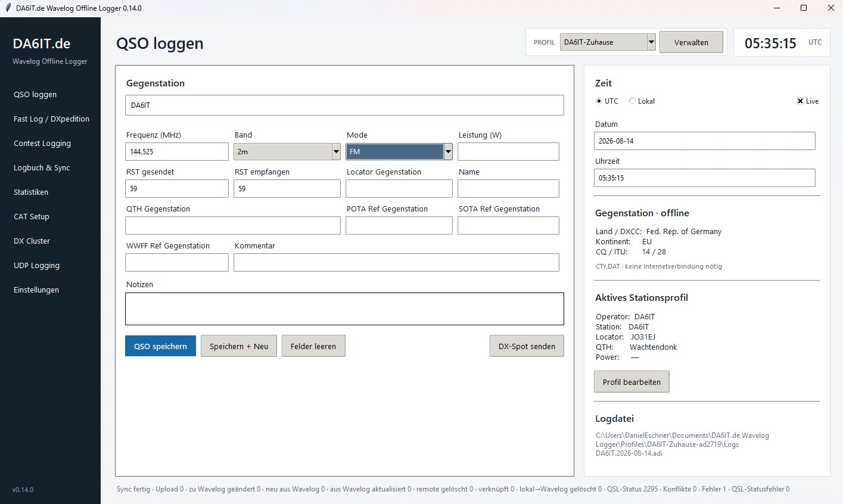This screenshot has width=843, height=504.
Task: Toggle the Live checkbox
Action: [800, 101]
